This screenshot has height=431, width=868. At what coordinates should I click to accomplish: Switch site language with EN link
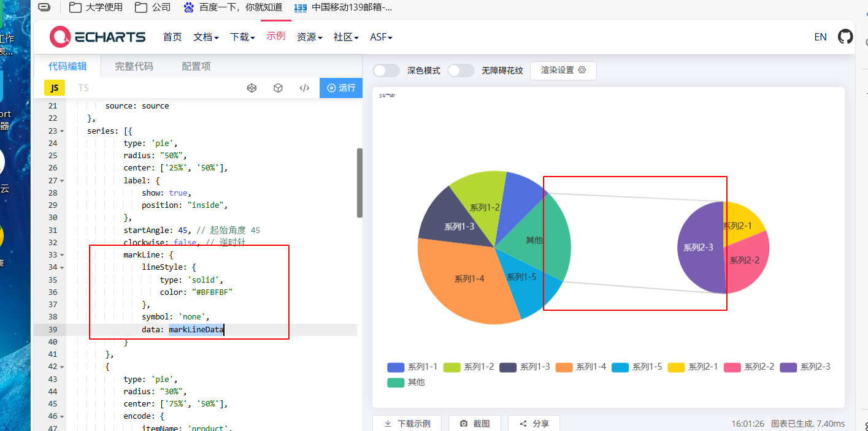[x=820, y=37]
